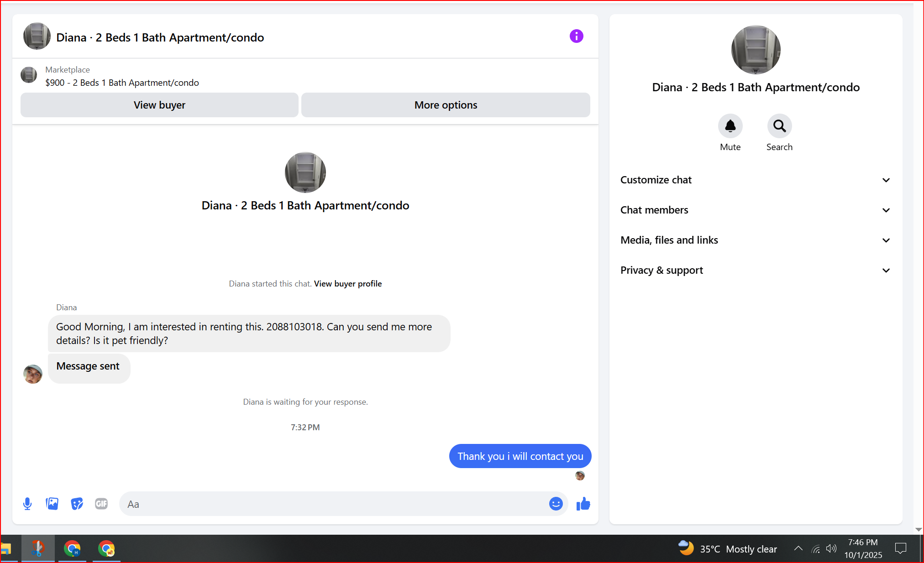Click the seen receipt small avatar

point(580,475)
